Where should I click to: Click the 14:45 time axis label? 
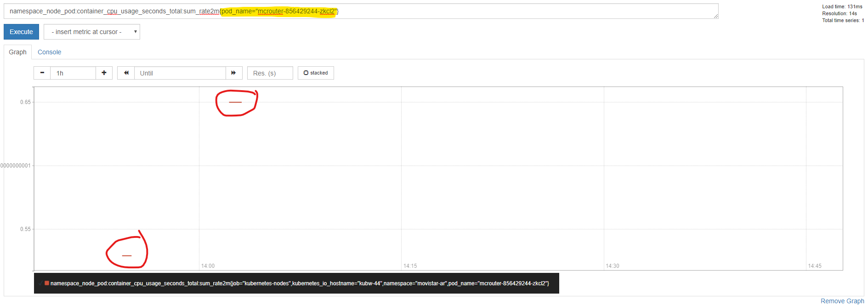coord(814,266)
